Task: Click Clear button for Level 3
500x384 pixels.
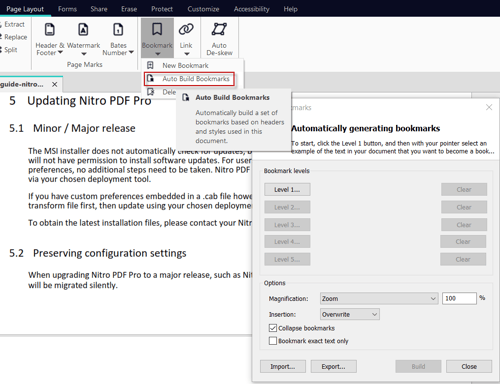Action: [x=464, y=225]
